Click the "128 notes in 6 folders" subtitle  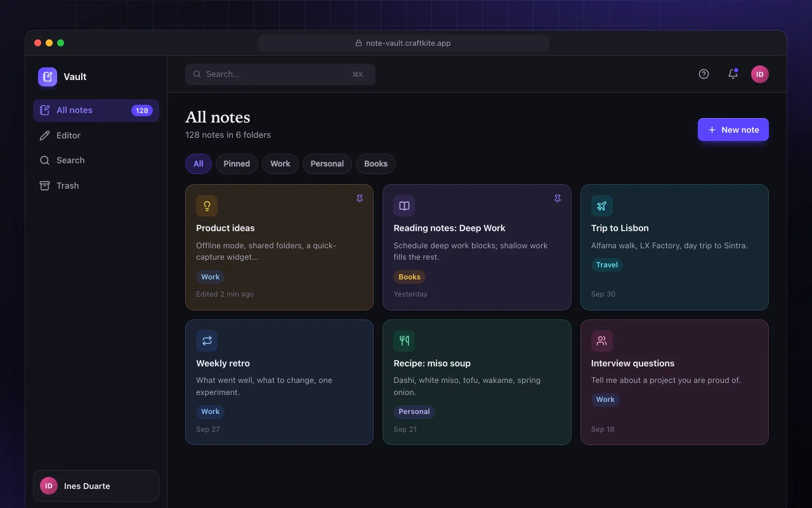pyautogui.click(x=228, y=135)
